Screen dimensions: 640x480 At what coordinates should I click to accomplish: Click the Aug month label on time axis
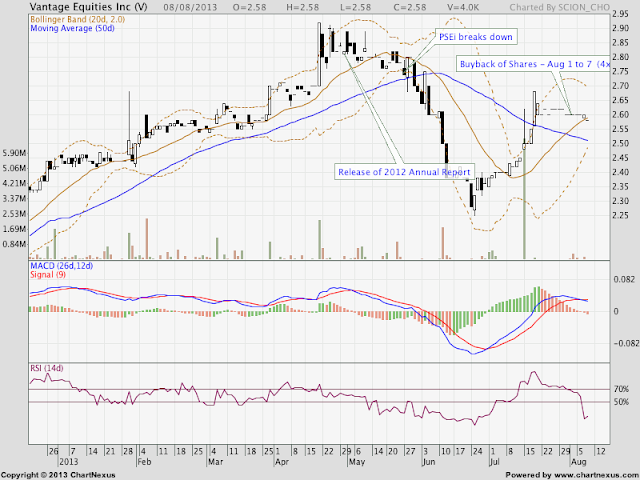point(578,462)
